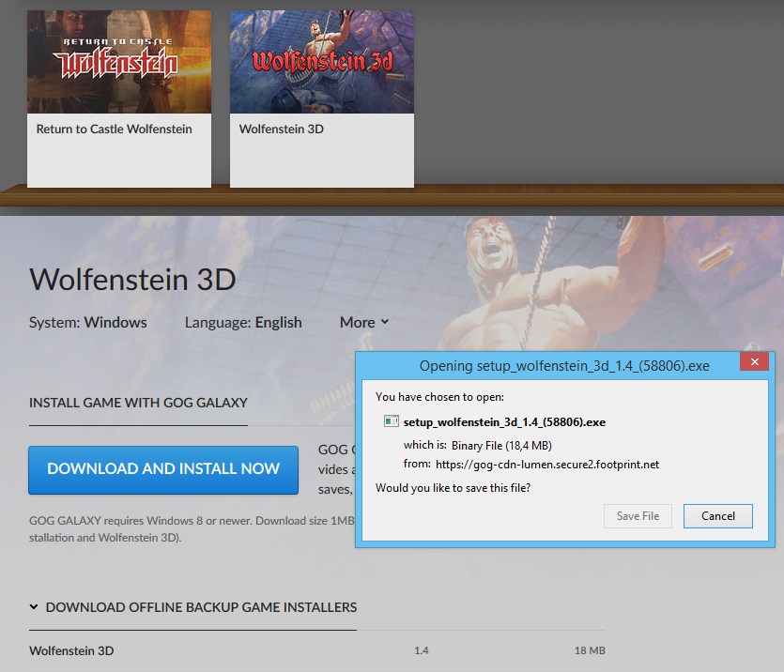Click the setup exe file icon in dialog

click(x=391, y=421)
